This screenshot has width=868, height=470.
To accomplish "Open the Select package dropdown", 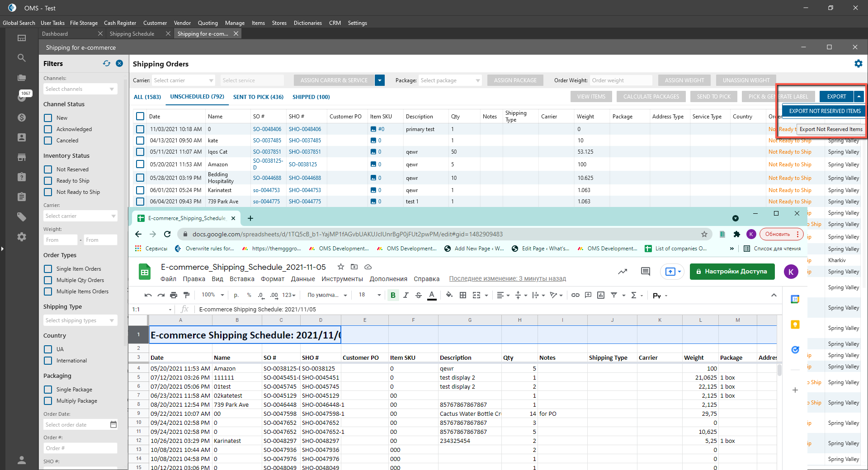I will 450,80.
